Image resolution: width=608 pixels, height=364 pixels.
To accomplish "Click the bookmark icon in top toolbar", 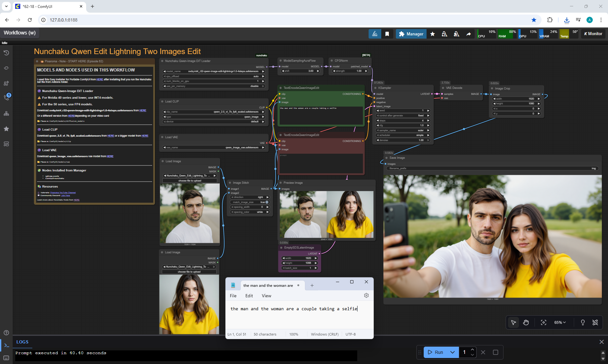I will coord(387,34).
